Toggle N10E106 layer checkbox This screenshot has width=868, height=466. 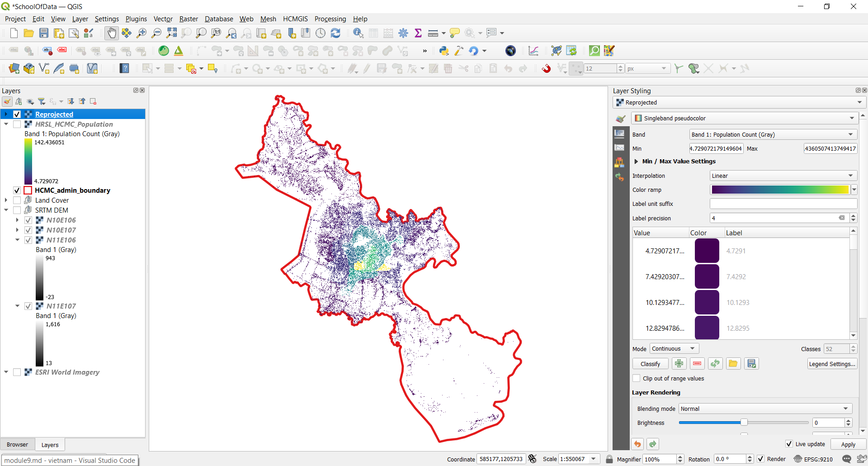point(28,220)
